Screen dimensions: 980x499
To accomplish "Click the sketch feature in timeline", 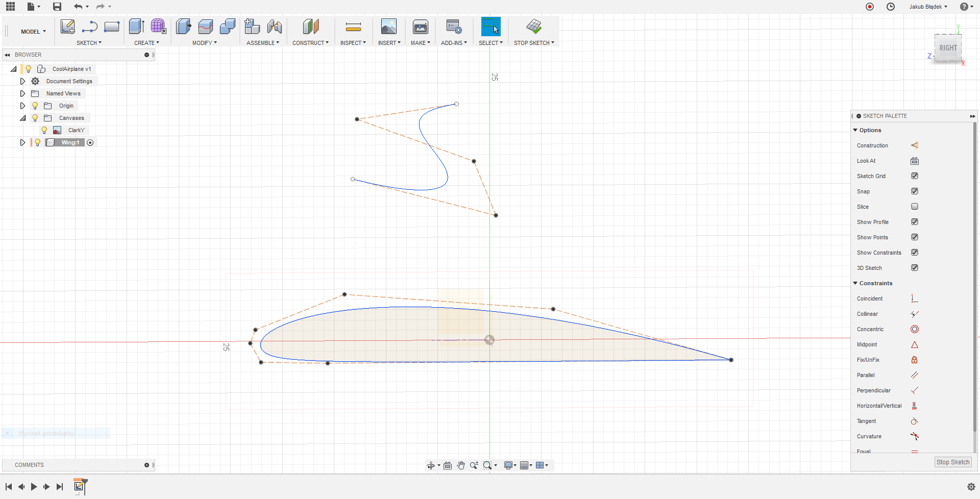I will 79,486.
